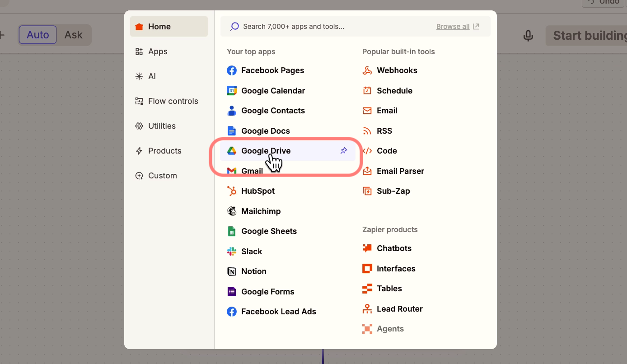Click the Google Drive triangle icon

pyautogui.click(x=232, y=151)
